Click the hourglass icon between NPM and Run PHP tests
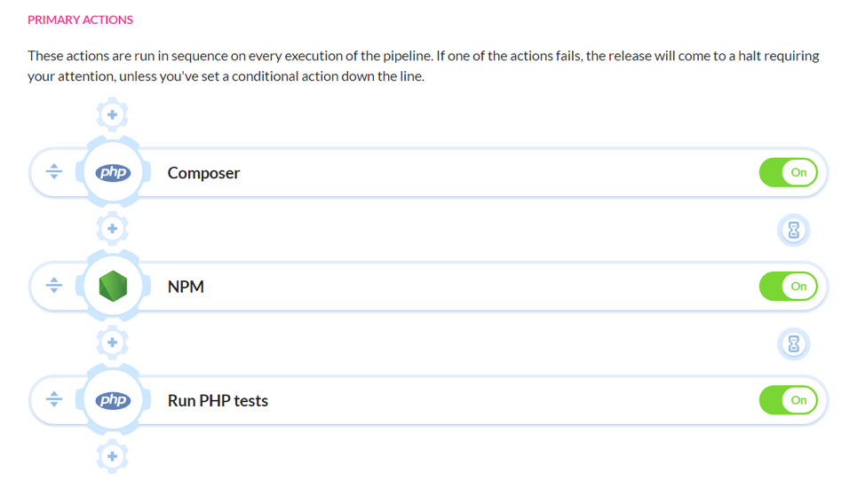 pos(793,343)
